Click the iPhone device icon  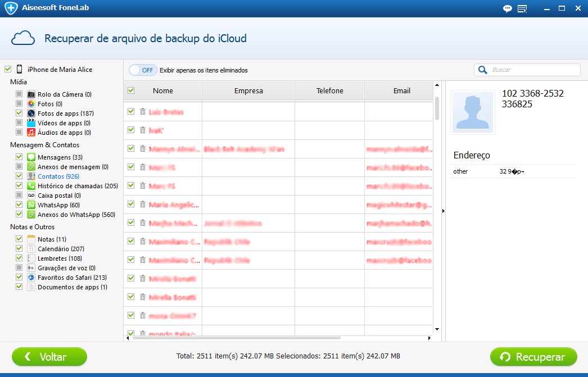(x=19, y=69)
